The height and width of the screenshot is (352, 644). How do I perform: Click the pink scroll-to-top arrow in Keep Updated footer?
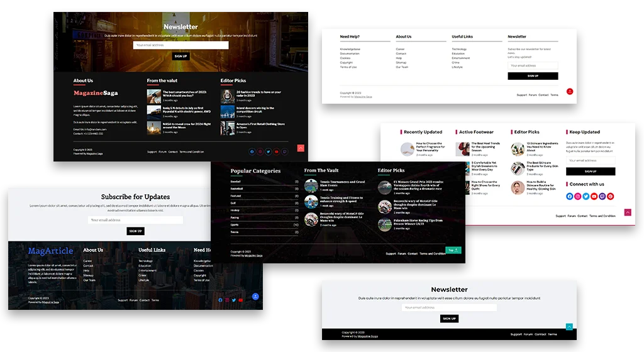pyautogui.click(x=628, y=212)
